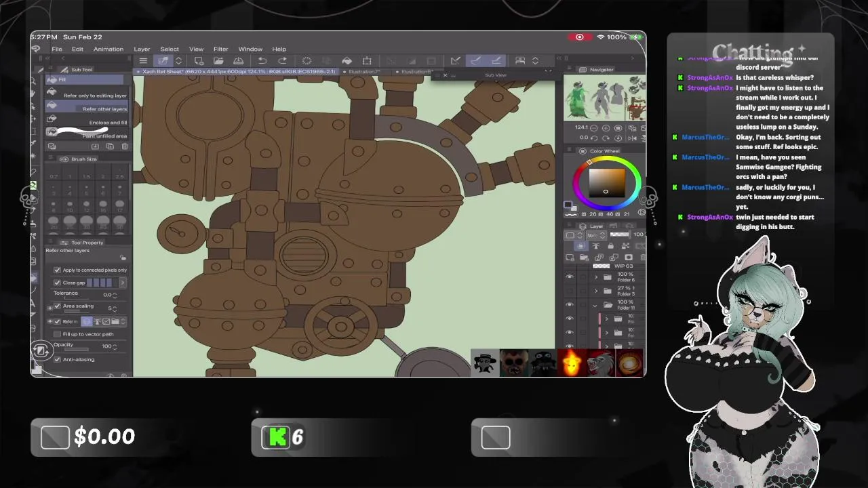Screen dimensions: 868x488
Task: Open the Edit menu
Action: [77, 49]
